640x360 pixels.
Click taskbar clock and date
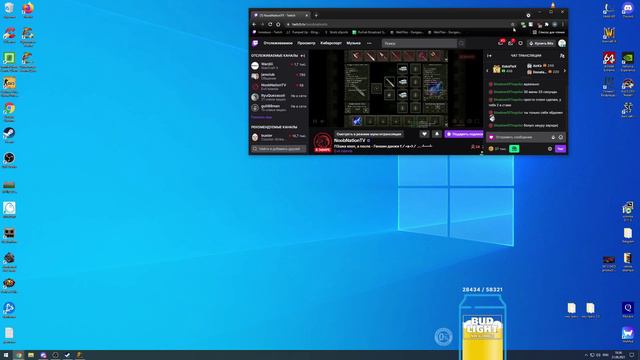(618, 355)
